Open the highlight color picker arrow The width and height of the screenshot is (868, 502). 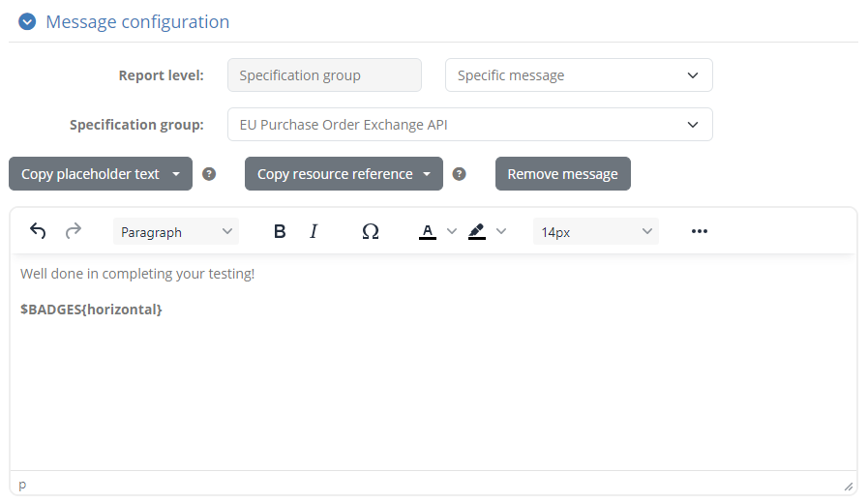click(501, 231)
